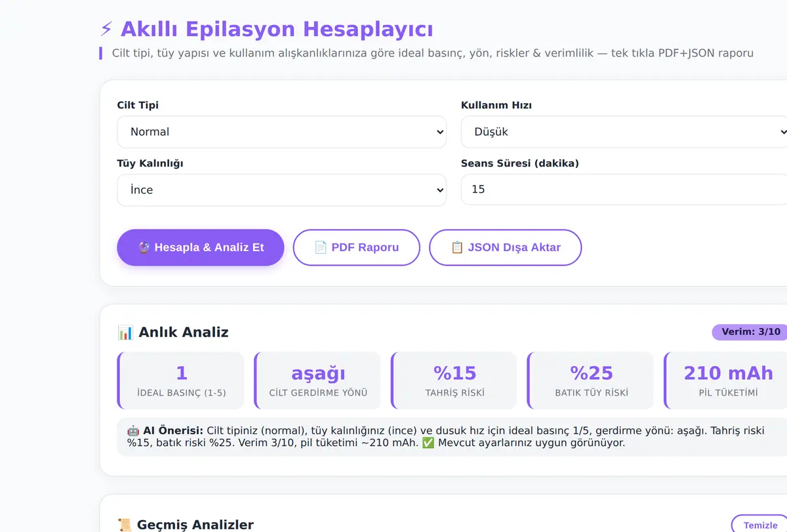Click the PDF Raporu button
The image size is (787, 532).
356,247
